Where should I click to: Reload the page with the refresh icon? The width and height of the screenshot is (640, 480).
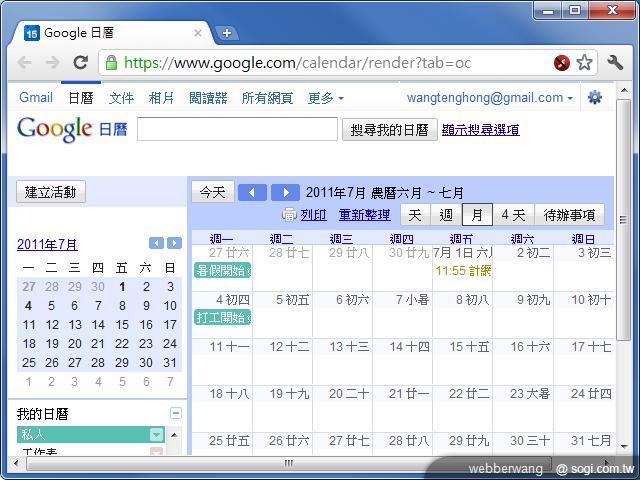tap(80, 62)
